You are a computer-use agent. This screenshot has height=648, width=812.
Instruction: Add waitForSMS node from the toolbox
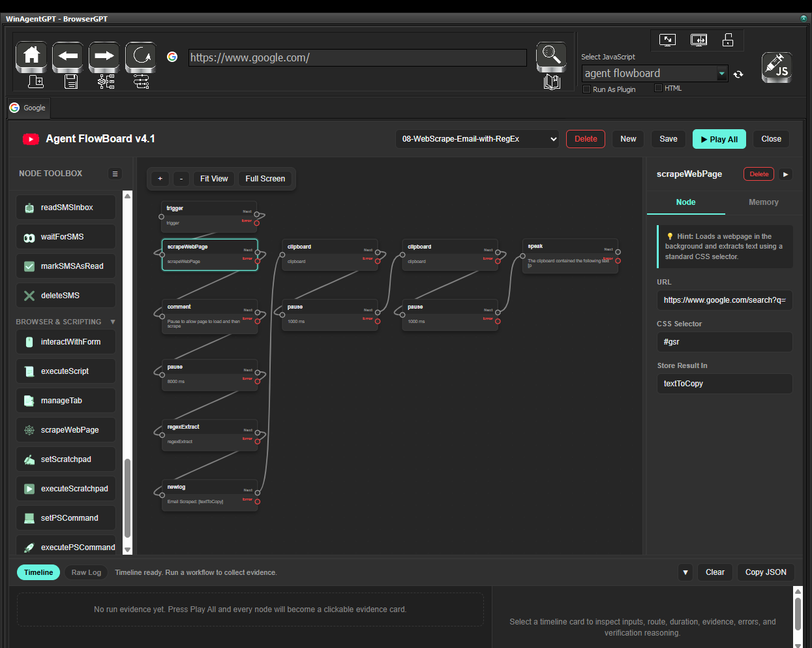[66, 237]
